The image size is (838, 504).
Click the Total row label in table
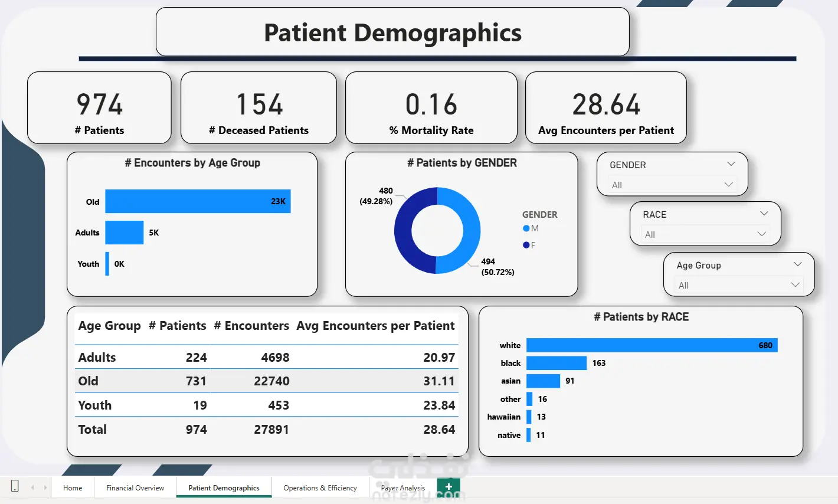point(92,430)
